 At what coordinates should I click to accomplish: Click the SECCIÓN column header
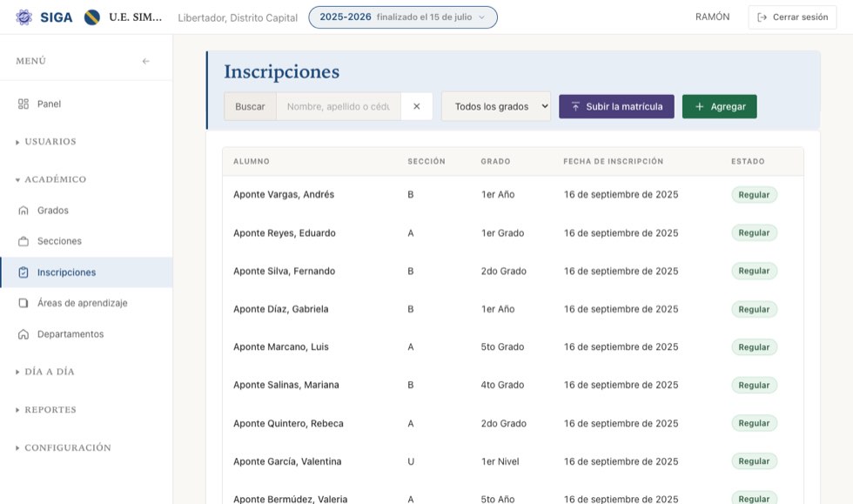[426, 162]
